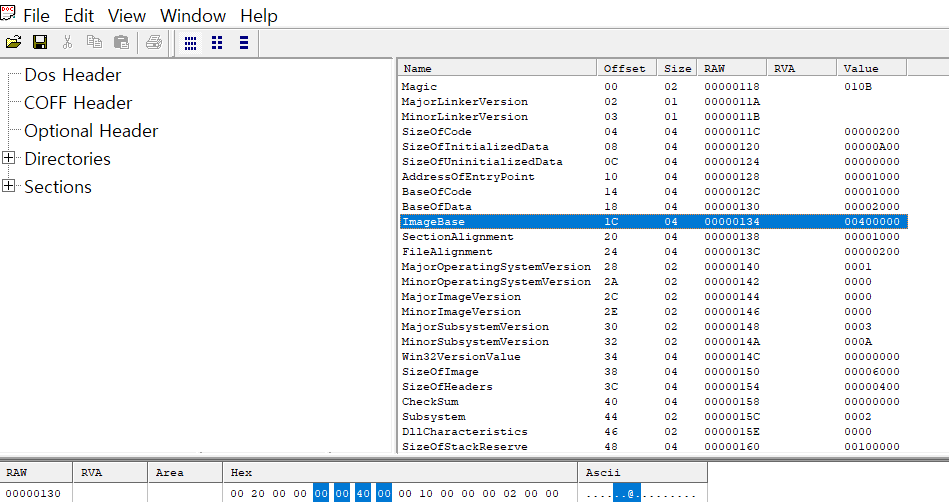The image size is (949, 502).
Task: Click the Open file folder icon
Action: [x=14, y=42]
